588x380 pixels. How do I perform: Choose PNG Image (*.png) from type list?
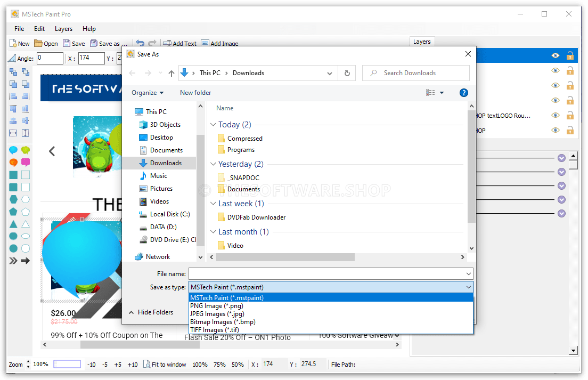click(217, 306)
